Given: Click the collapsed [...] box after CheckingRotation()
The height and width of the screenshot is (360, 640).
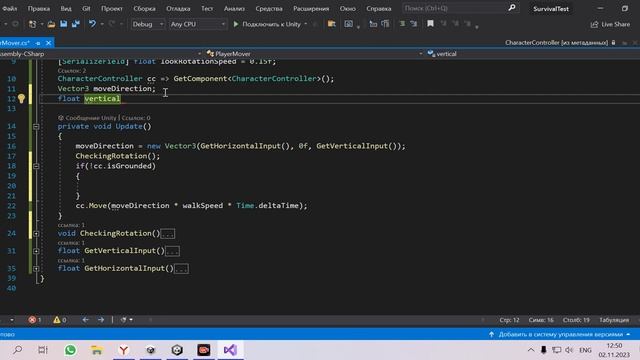Looking at the screenshot, I should click(168, 234).
